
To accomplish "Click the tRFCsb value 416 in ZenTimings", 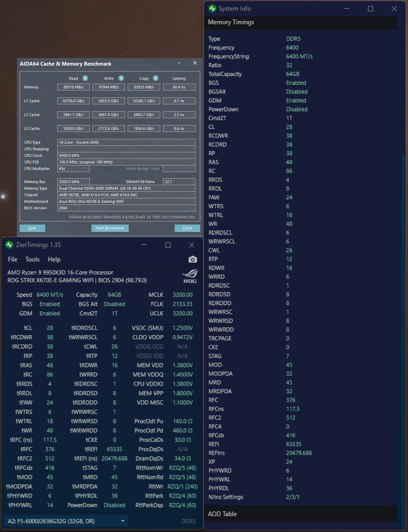I will 50,468.
